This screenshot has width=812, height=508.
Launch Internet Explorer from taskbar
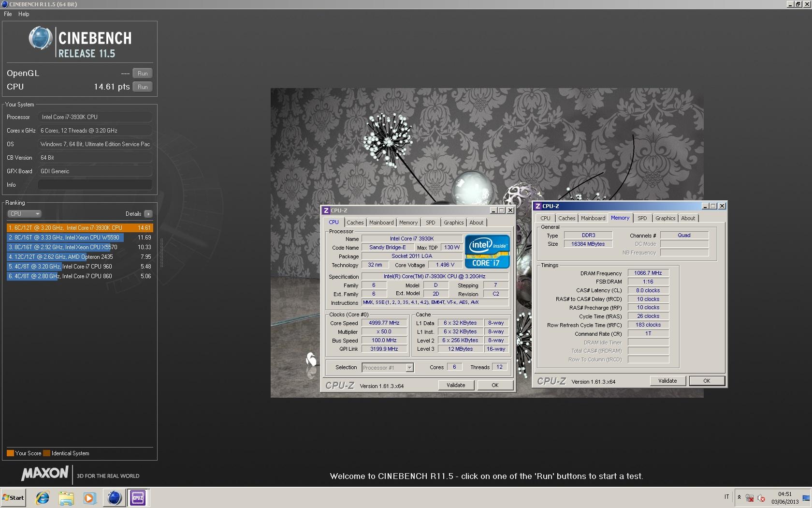pyautogui.click(x=43, y=497)
